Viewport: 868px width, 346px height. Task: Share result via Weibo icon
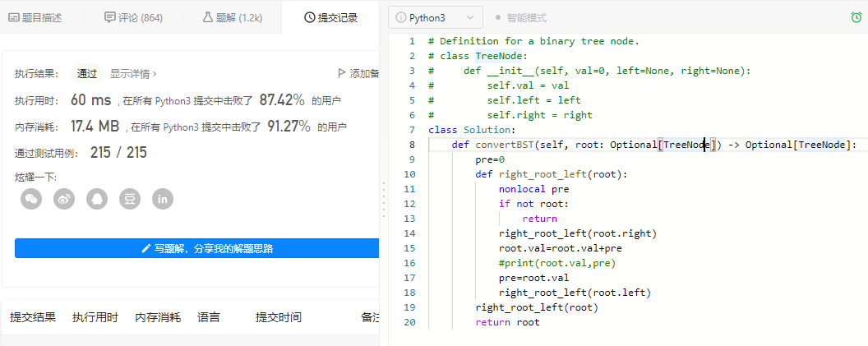64,198
